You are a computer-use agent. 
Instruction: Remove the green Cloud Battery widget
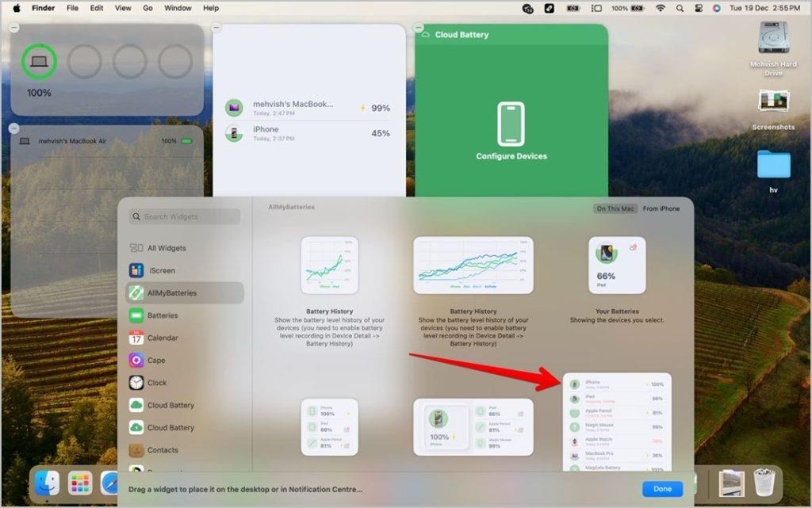coord(419,28)
